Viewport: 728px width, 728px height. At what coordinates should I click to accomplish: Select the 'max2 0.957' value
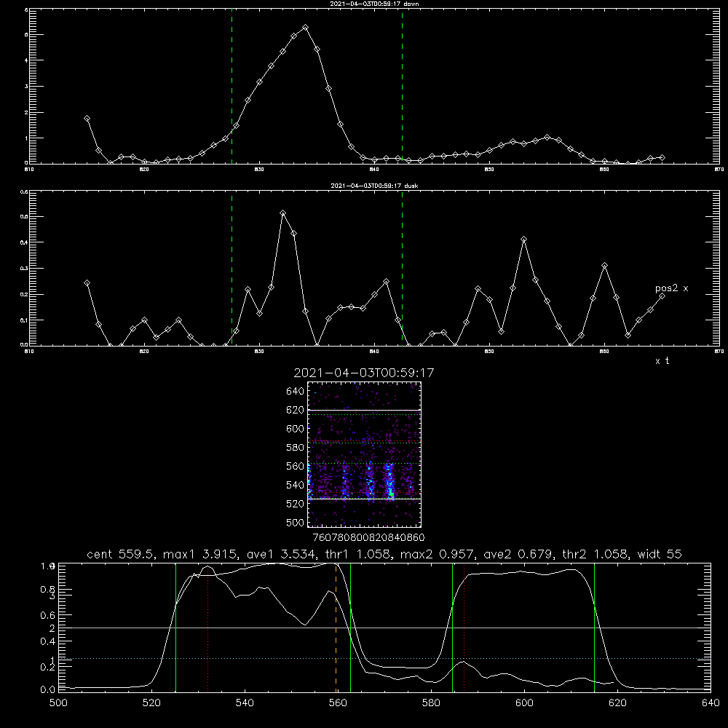tap(436, 554)
